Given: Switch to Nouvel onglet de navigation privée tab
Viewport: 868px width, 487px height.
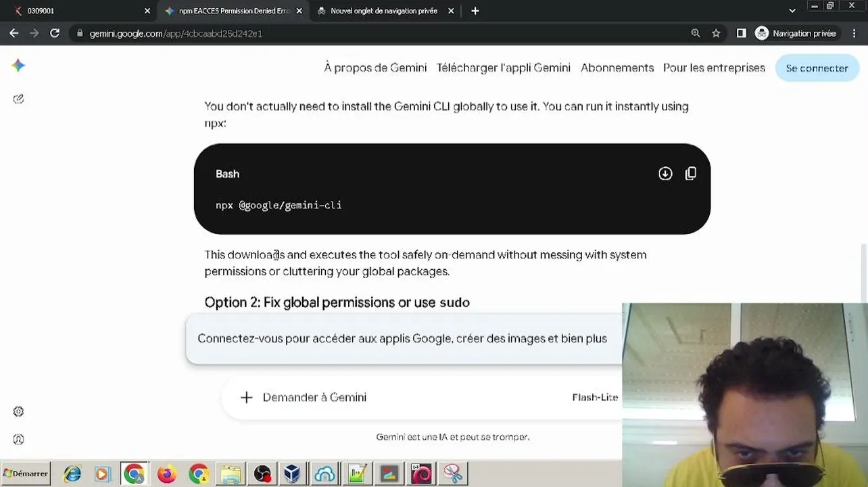Looking at the screenshot, I should coord(384,11).
